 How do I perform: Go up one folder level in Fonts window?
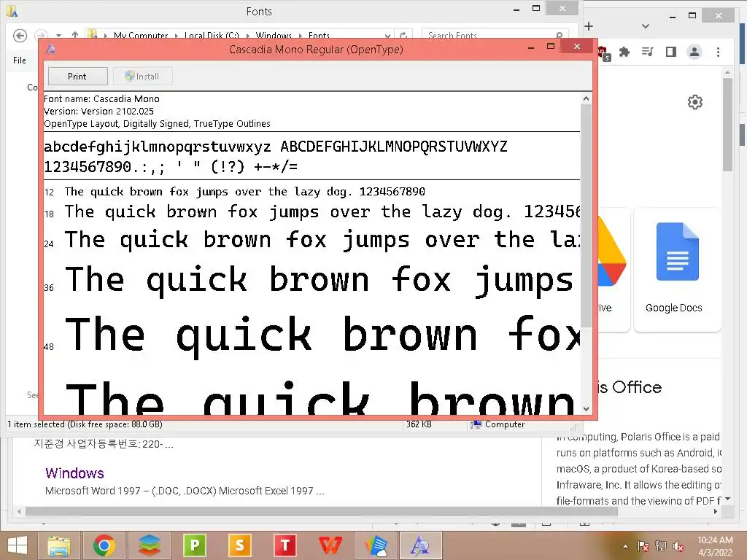pyautogui.click(x=75, y=36)
